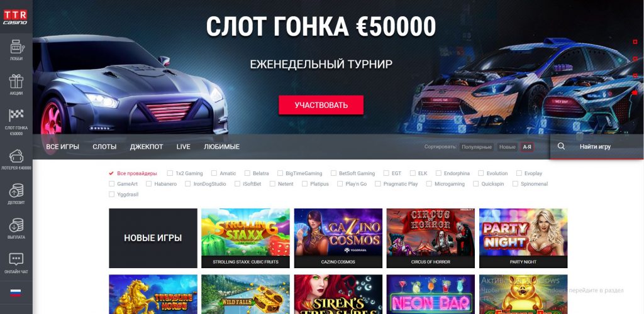This screenshot has width=644, height=314.
Task: Click the magnifier search icon
Action: click(x=561, y=146)
